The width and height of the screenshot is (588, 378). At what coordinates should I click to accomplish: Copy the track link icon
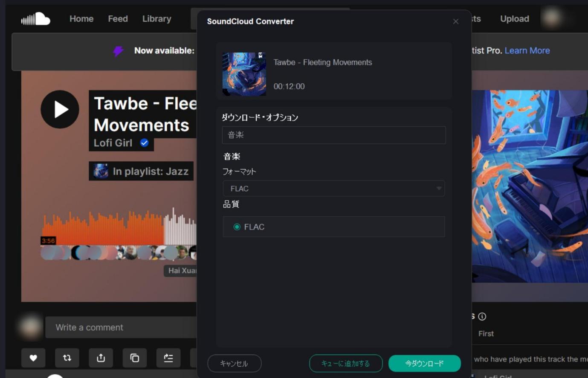135,358
